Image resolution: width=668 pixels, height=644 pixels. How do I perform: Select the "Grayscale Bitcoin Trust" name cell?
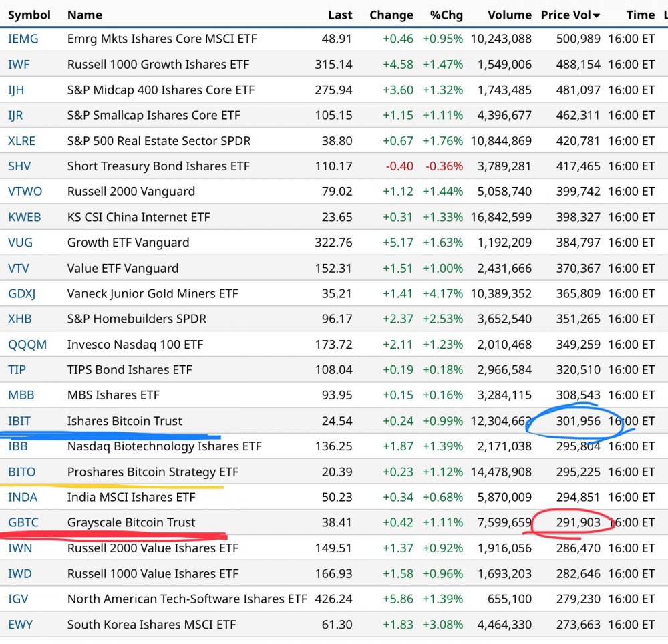click(131, 522)
